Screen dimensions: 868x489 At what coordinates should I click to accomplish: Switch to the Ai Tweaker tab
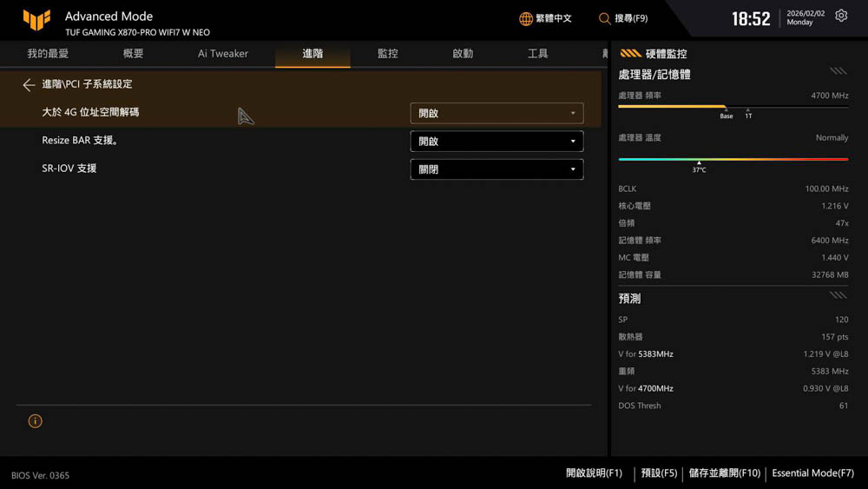(x=223, y=54)
